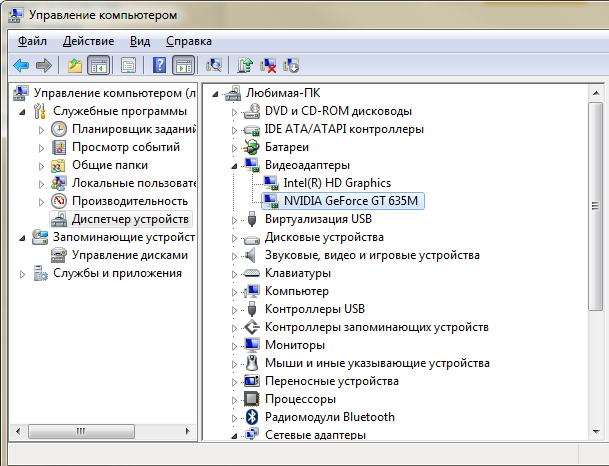The width and height of the screenshot is (609, 466).
Task: Expand Просмотр событий node
Action: (x=41, y=148)
